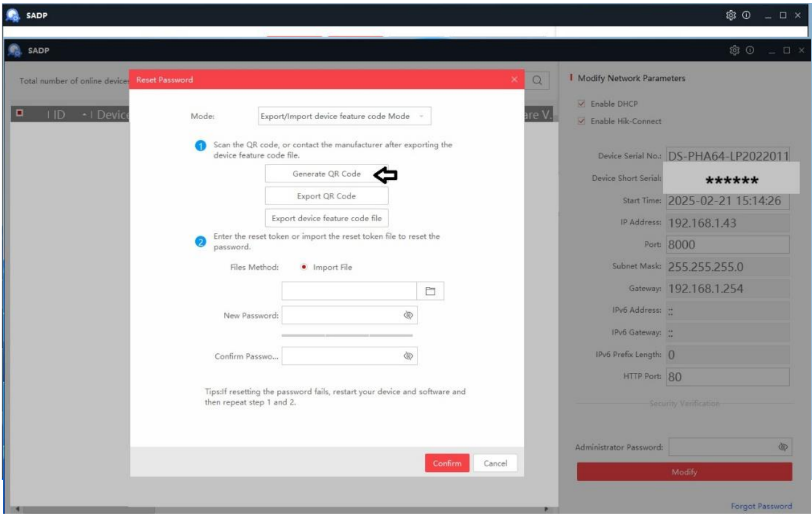
Task: Click the Start Time field
Action: (728, 200)
